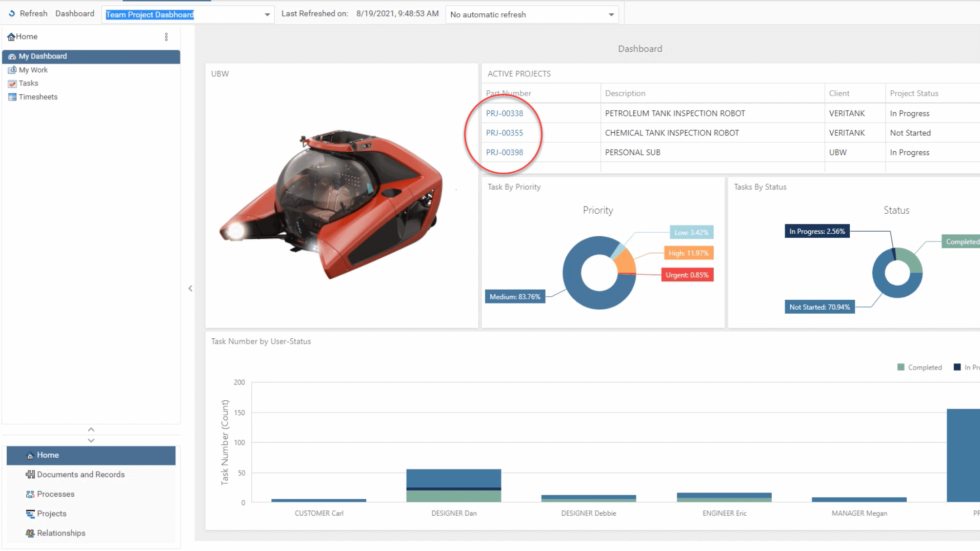Open the three-dot options menu beside Home
Image resolution: width=980 pixels, height=551 pixels.
tap(166, 36)
